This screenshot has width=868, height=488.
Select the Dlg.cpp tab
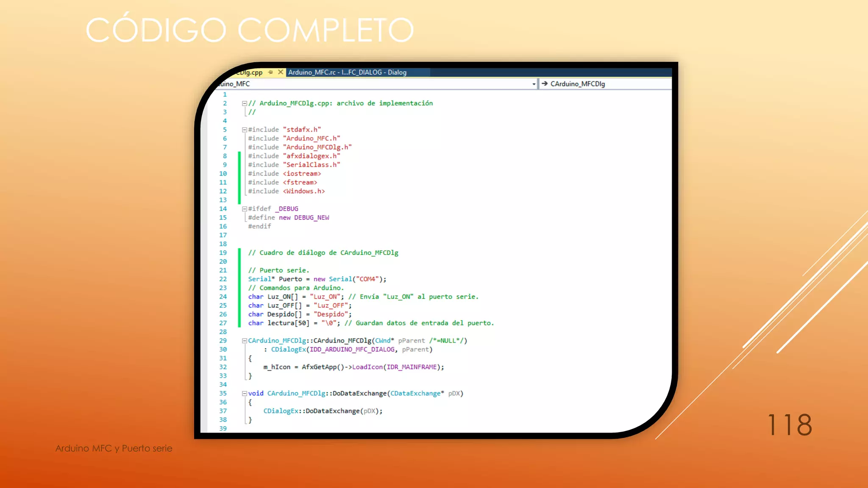click(249, 72)
